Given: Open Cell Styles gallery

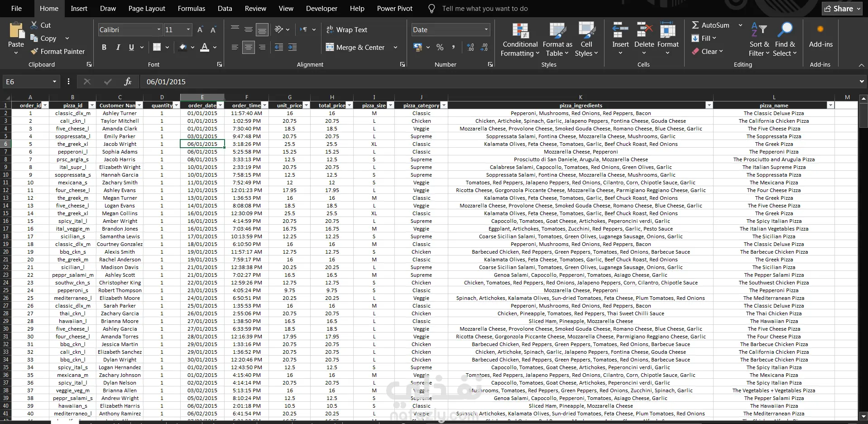Looking at the screenshot, I should tap(586, 40).
